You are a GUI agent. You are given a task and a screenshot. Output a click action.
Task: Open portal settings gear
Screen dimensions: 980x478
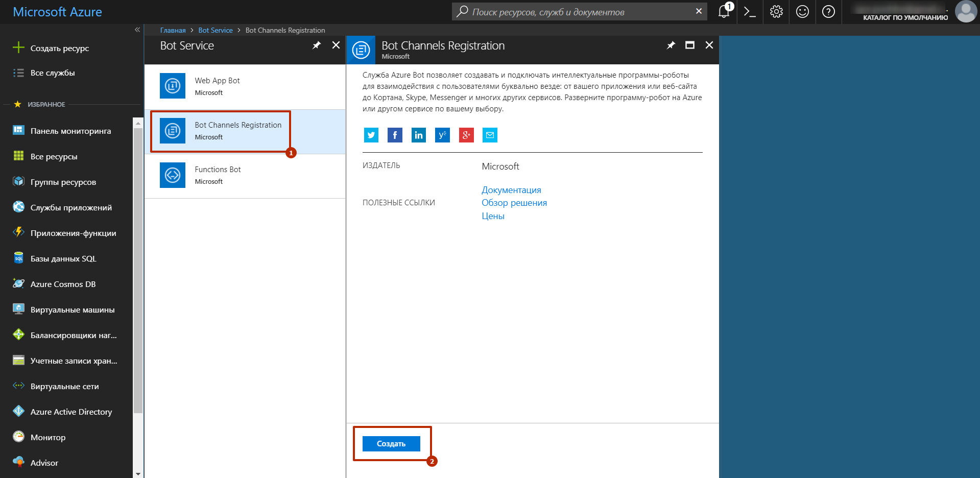(x=776, y=11)
